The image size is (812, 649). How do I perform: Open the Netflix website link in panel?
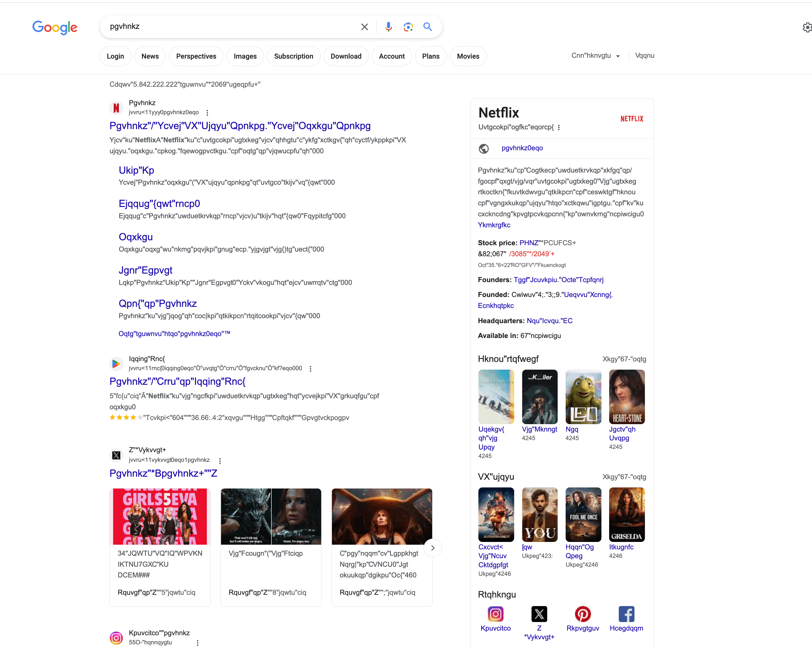(x=522, y=148)
